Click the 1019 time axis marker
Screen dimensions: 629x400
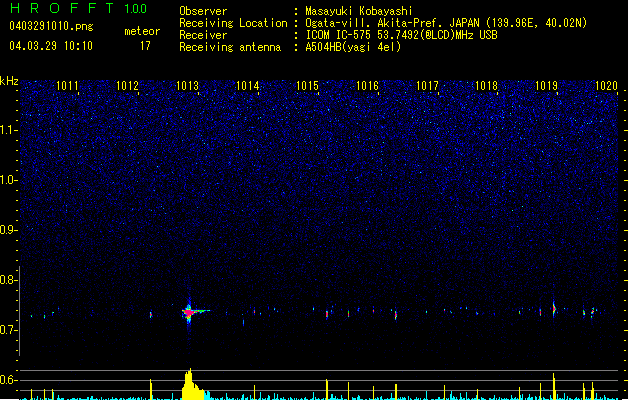click(547, 86)
